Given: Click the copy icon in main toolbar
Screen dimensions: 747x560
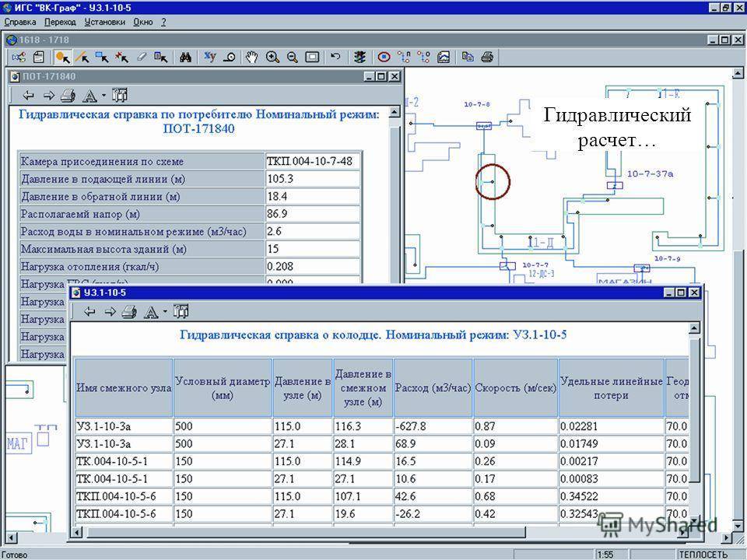Looking at the screenshot, I should click(468, 57).
